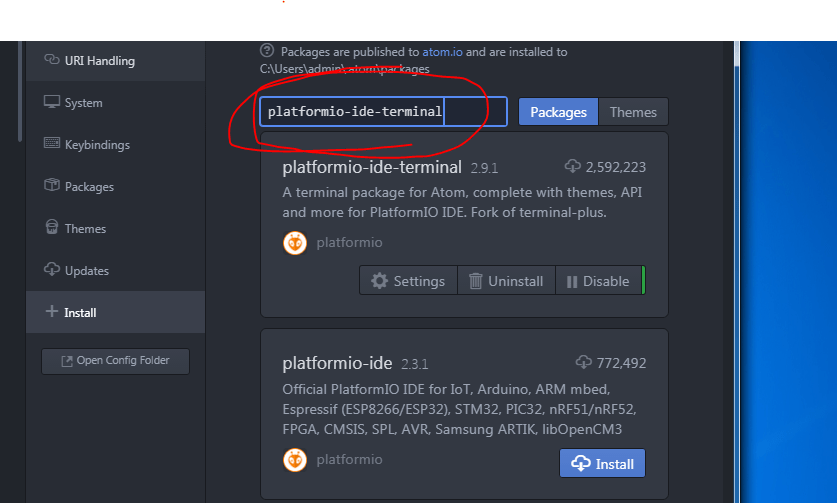
Task: Click Open Config Folder button
Action: click(x=115, y=361)
